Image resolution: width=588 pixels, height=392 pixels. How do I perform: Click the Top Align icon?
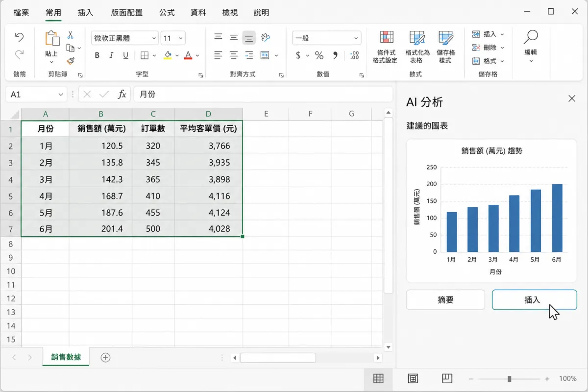tap(219, 38)
